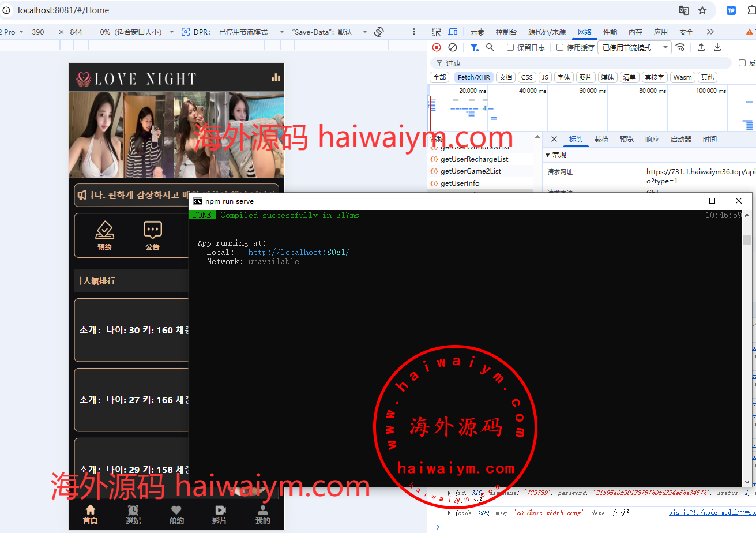The height and width of the screenshot is (533, 756).
Task: Enable the 停用缓存 checkbox
Action: 560,47
